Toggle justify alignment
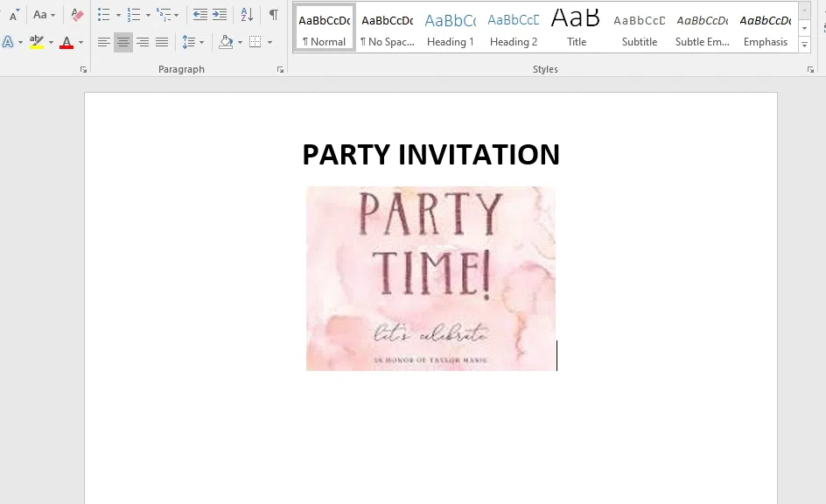 click(x=161, y=42)
